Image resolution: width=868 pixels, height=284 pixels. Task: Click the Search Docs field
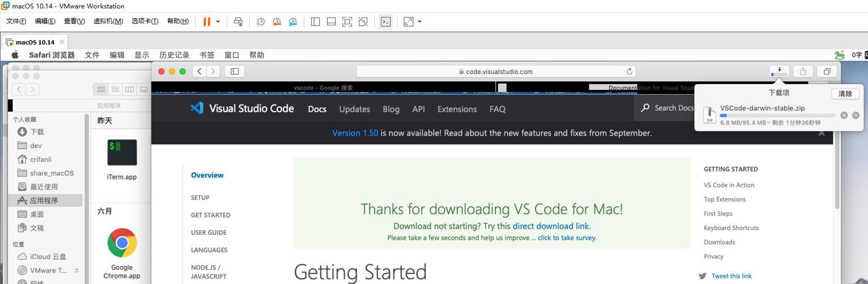[666, 108]
